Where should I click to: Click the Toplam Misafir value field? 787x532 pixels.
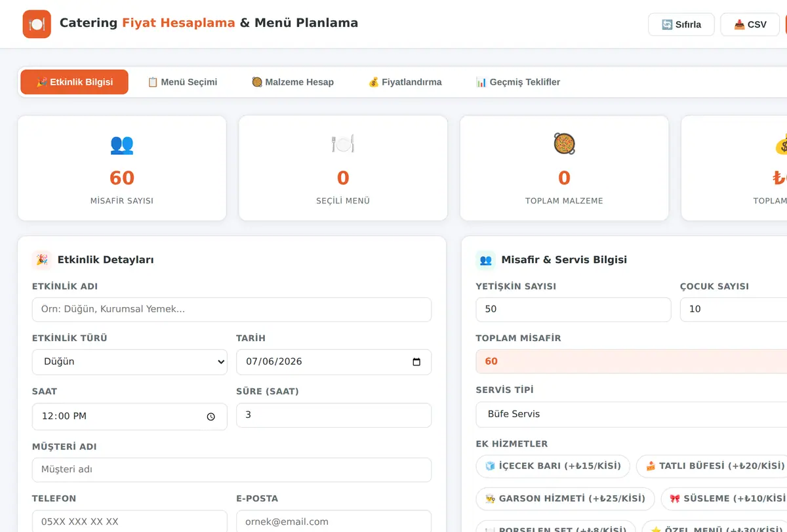point(632,361)
